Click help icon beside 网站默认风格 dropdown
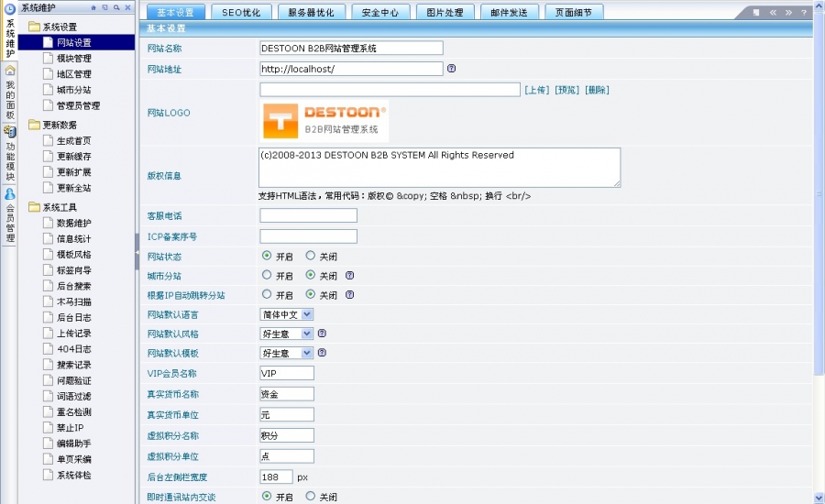Screen dimensions: 825x504 tap(322, 333)
